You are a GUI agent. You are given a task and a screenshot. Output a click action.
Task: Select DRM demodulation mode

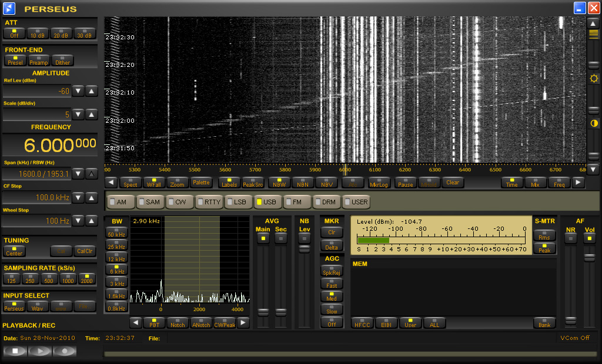[x=327, y=202]
